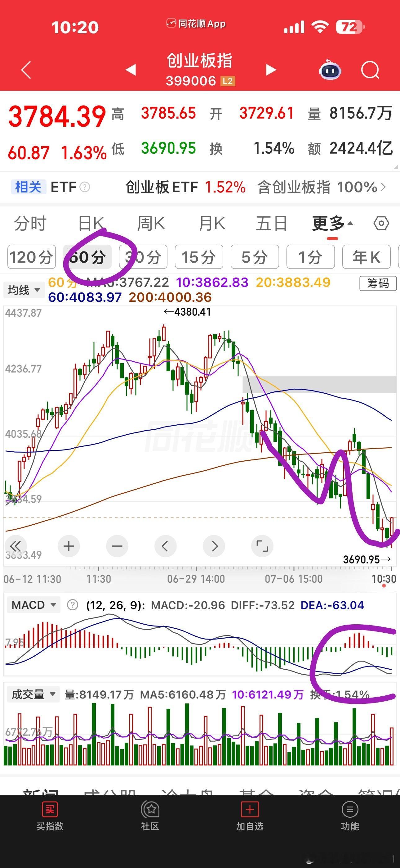Tap the 07-06 15:00 time axis label

(x=294, y=579)
